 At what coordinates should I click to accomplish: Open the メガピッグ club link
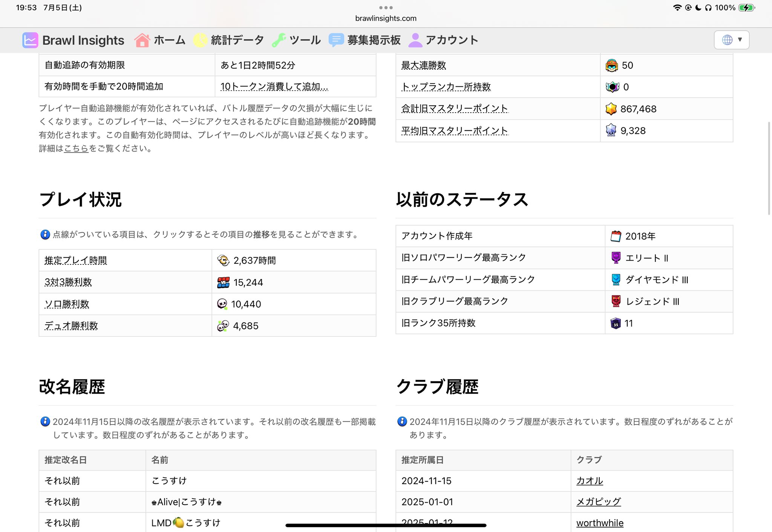tap(599, 502)
